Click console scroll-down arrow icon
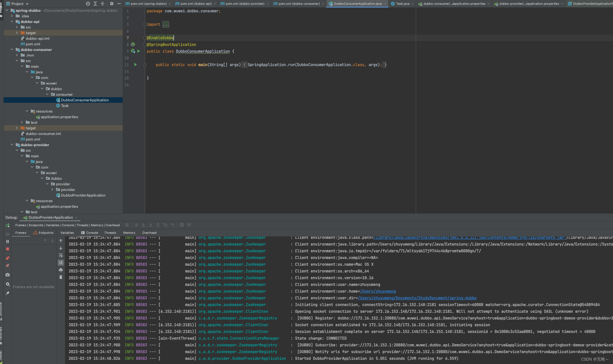 61,248
